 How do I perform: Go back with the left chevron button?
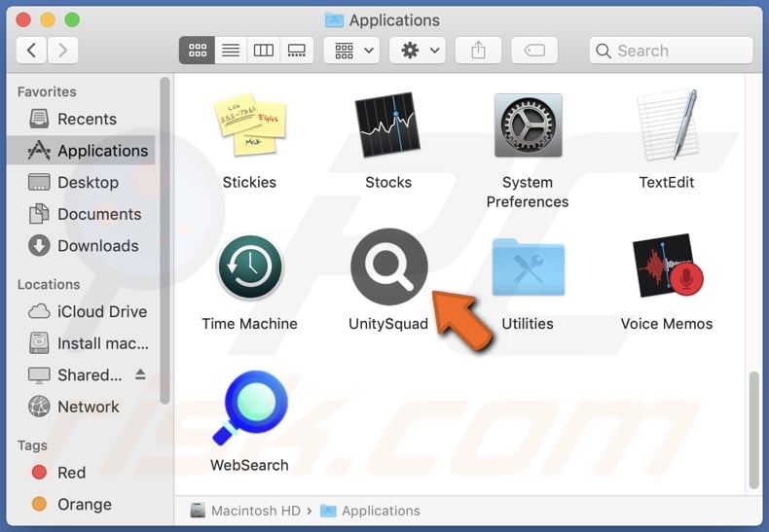pos(31,50)
